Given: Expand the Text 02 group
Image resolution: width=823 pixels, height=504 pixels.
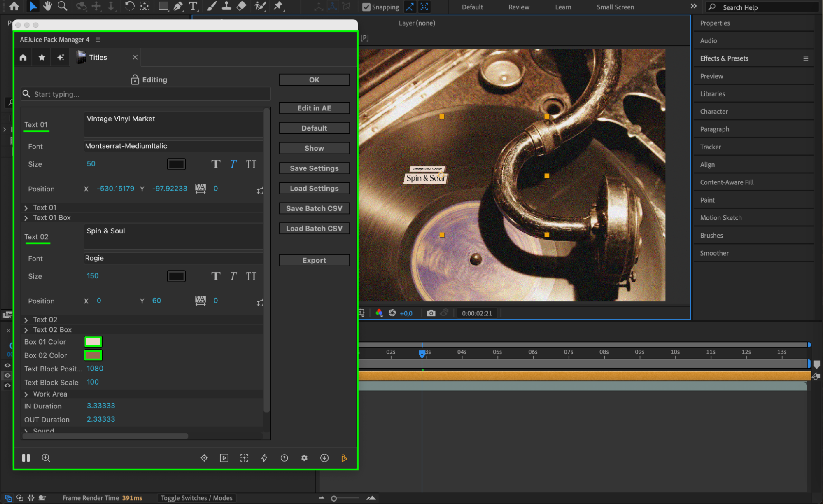Looking at the screenshot, I should tap(26, 320).
